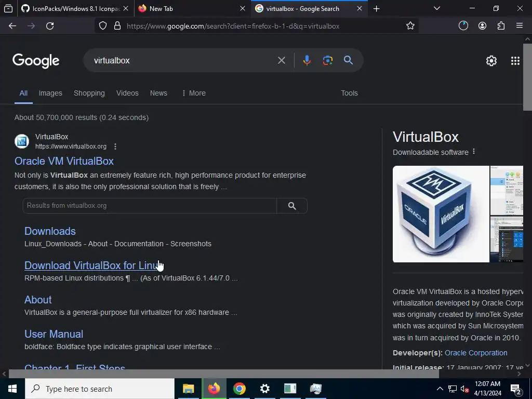This screenshot has width=532, height=399.
Task: Open the Windows Start menu
Action: point(12,389)
